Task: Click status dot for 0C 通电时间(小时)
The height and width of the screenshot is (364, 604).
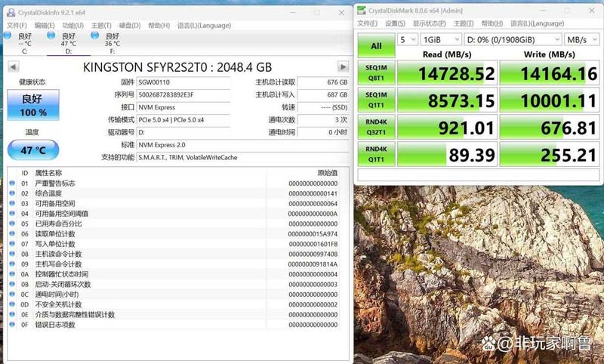Action: pos(12,295)
